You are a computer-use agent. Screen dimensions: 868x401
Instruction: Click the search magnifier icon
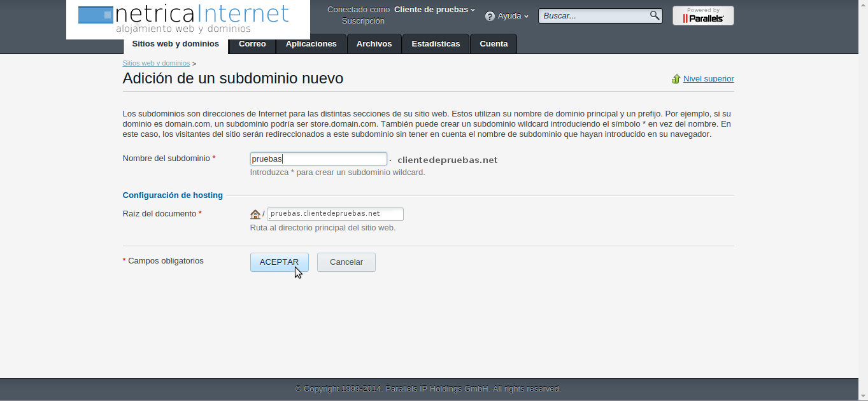click(654, 16)
